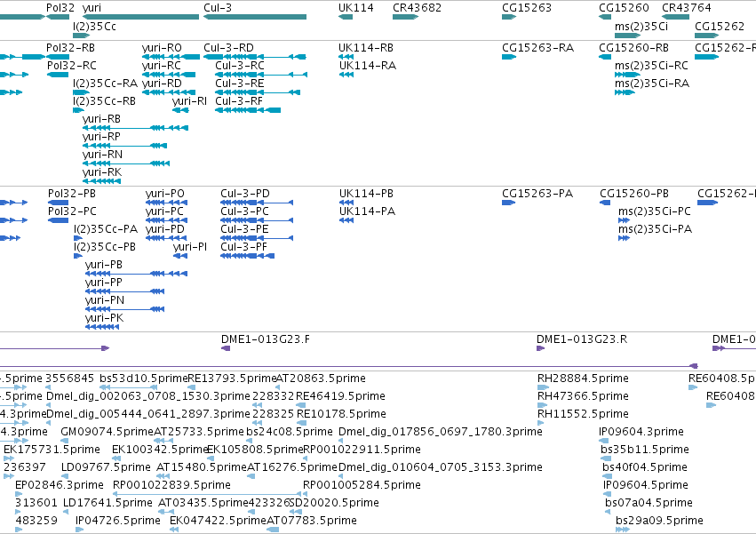Click EST EP02846.3prime
This screenshot has width=756, height=534.
coord(60,485)
